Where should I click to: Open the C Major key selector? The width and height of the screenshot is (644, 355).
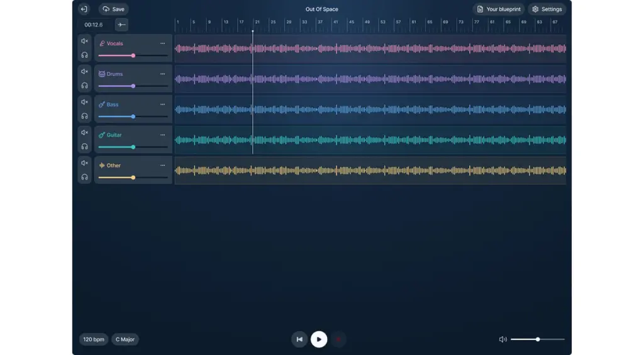coord(125,339)
